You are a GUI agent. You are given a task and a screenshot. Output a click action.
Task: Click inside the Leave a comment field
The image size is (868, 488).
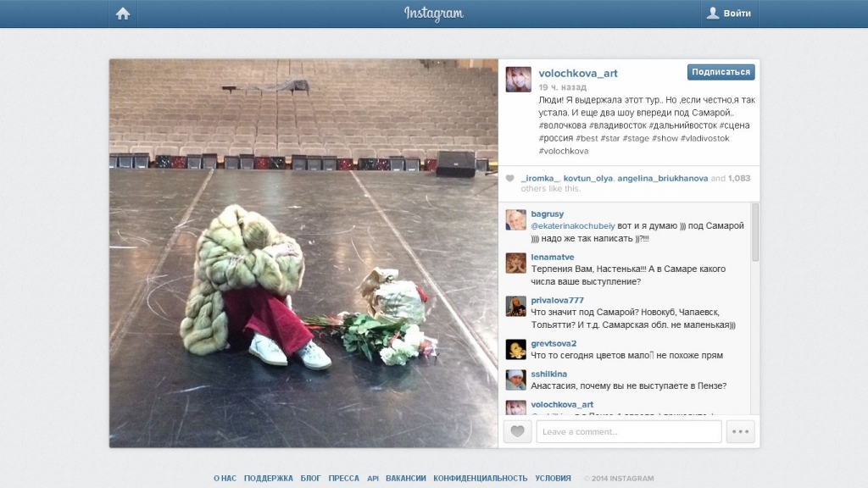[629, 431]
